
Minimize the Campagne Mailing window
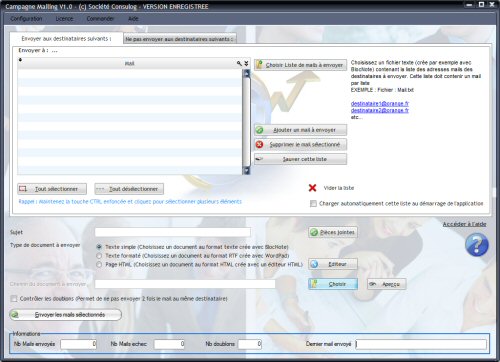tap(469, 5)
